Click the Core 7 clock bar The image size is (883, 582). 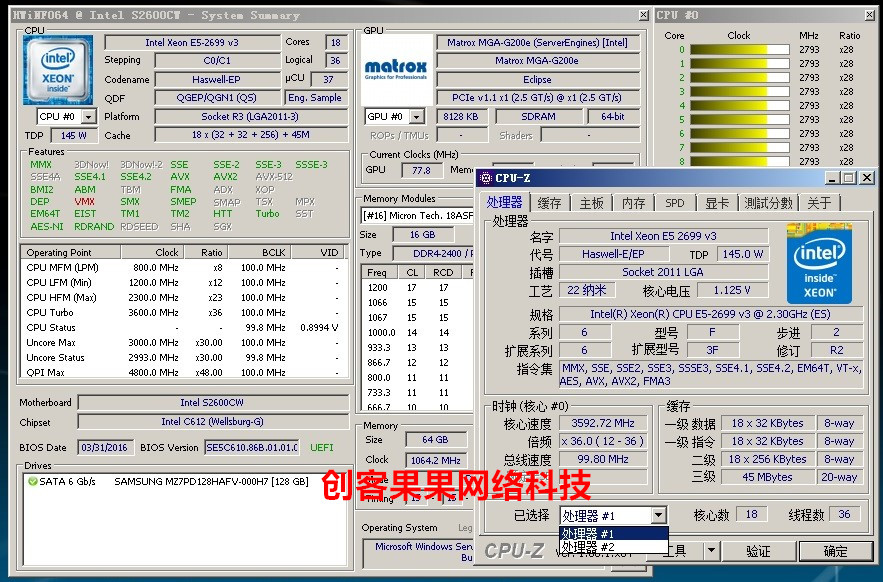(x=739, y=148)
